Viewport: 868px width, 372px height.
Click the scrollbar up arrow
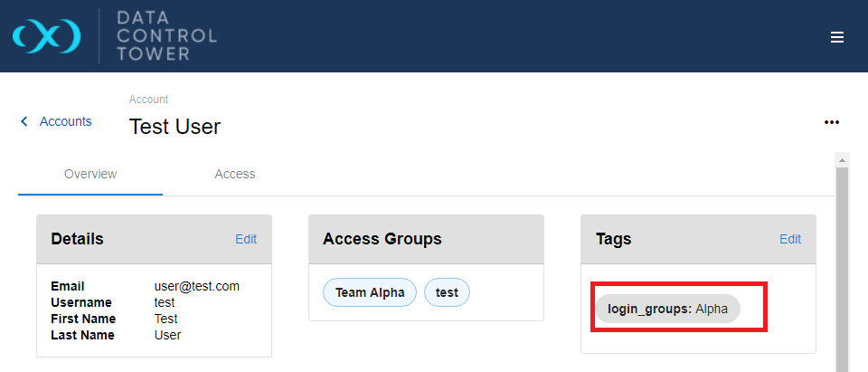(842, 160)
